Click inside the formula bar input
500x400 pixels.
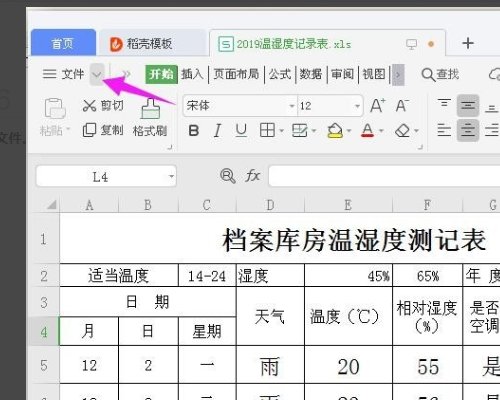pos(384,176)
